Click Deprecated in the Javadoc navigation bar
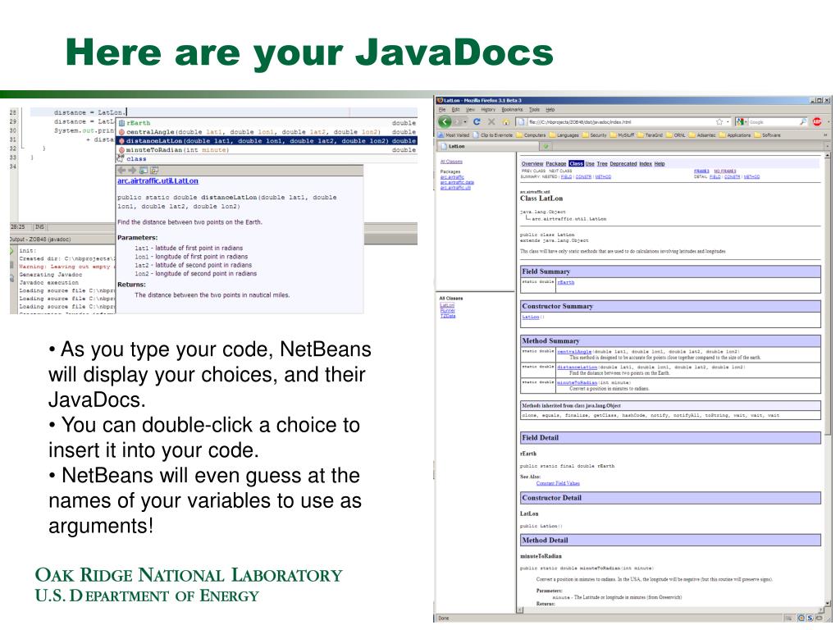The height and width of the screenshot is (630, 840). point(623,163)
